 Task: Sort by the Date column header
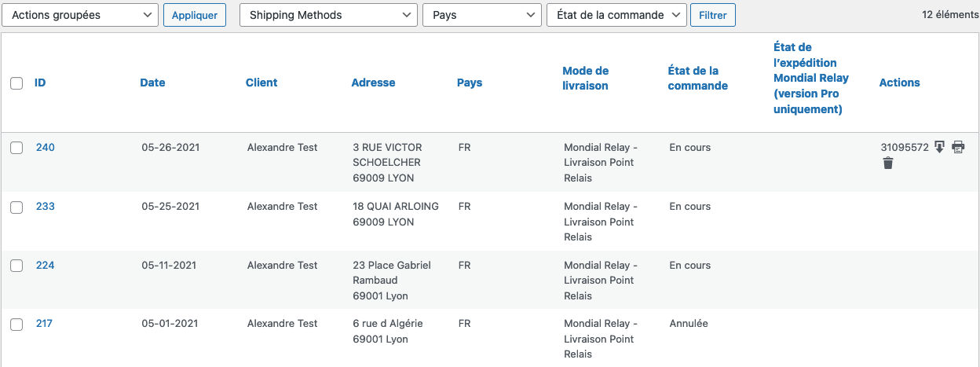tap(152, 83)
